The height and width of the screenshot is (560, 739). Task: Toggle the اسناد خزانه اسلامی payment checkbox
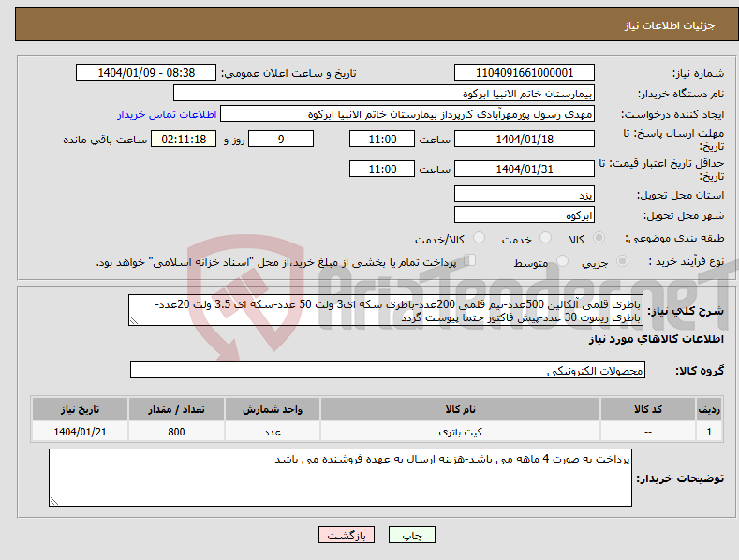coord(470,260)
